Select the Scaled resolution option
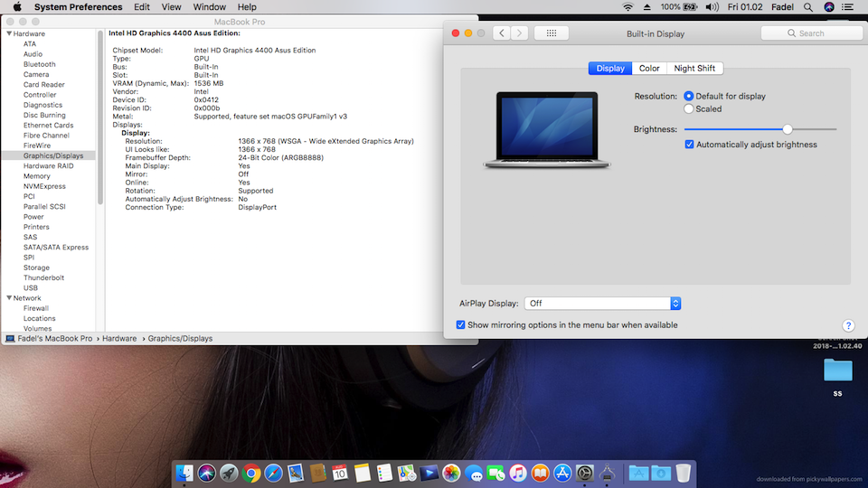This screenshot has width=868, height=488. (x=689, y=108)
